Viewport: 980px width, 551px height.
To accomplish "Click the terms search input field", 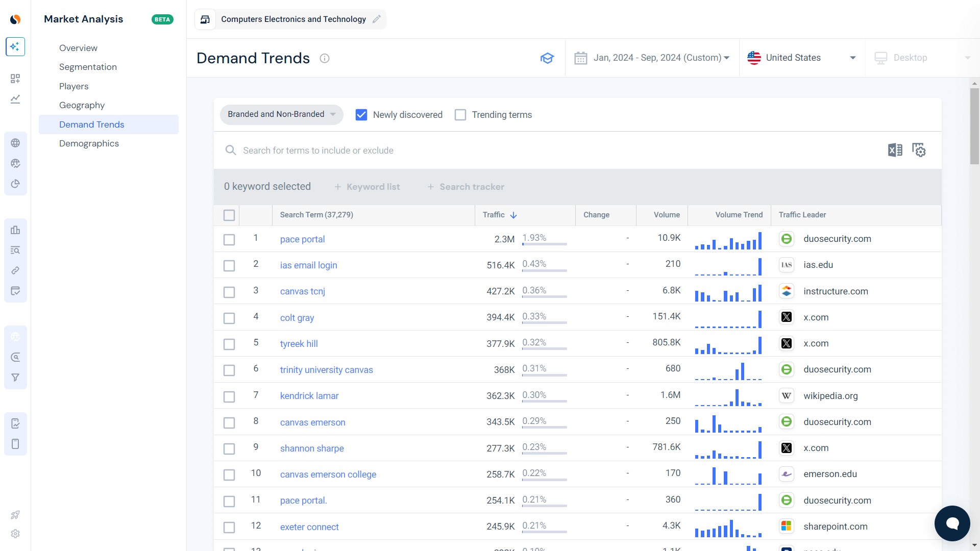I will [408, 150].
